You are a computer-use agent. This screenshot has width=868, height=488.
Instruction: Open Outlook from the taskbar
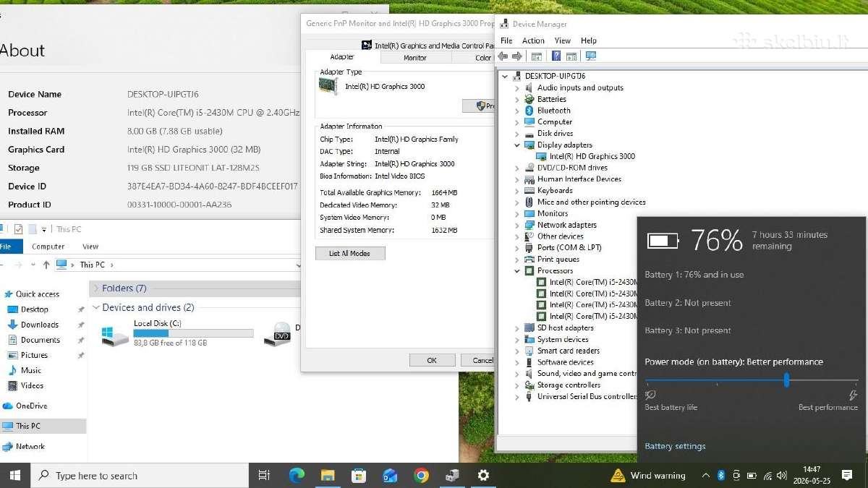390,475
